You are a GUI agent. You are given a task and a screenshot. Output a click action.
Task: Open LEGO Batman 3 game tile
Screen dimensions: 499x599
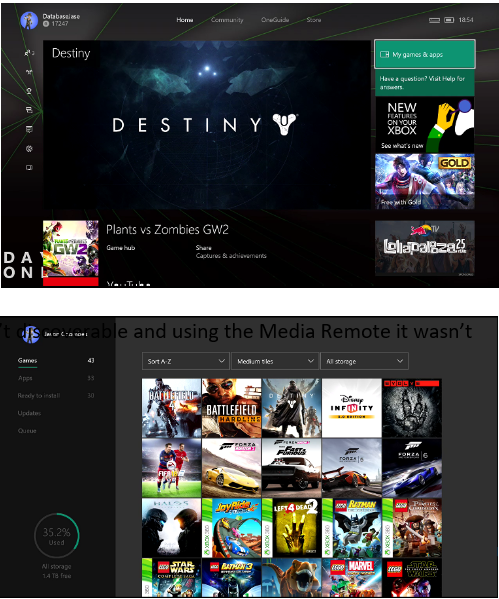pos(232,578)
